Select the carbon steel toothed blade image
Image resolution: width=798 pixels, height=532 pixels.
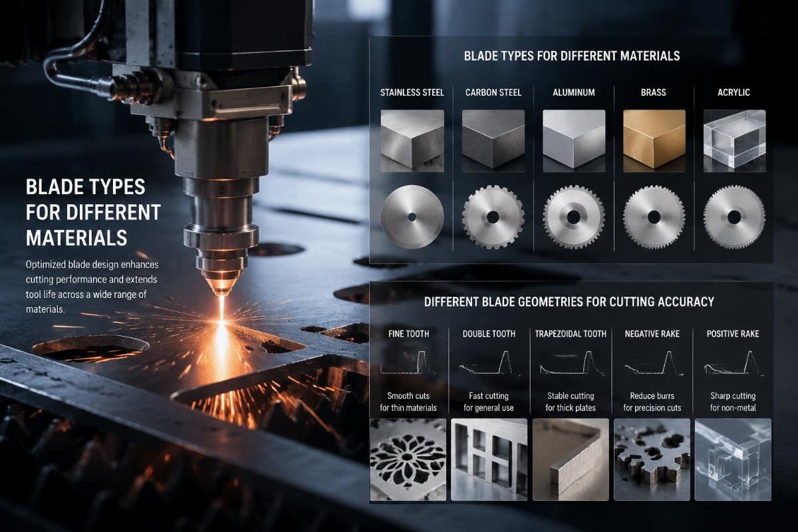point(493,217)
